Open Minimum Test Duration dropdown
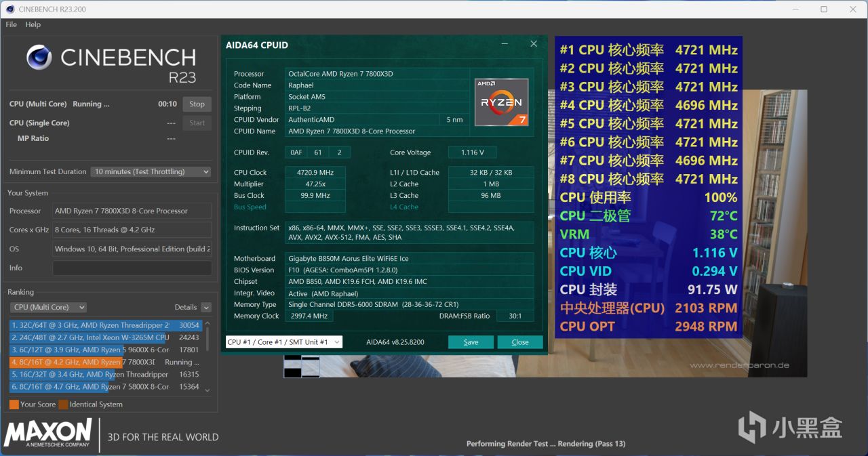868x456 pixels. click(x=151, y=171)
